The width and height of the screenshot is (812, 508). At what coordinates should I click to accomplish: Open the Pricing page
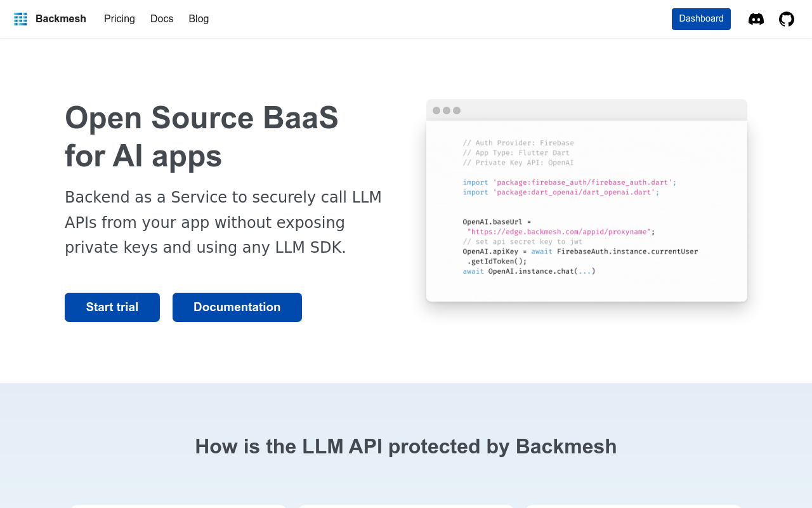coord(119,19)
